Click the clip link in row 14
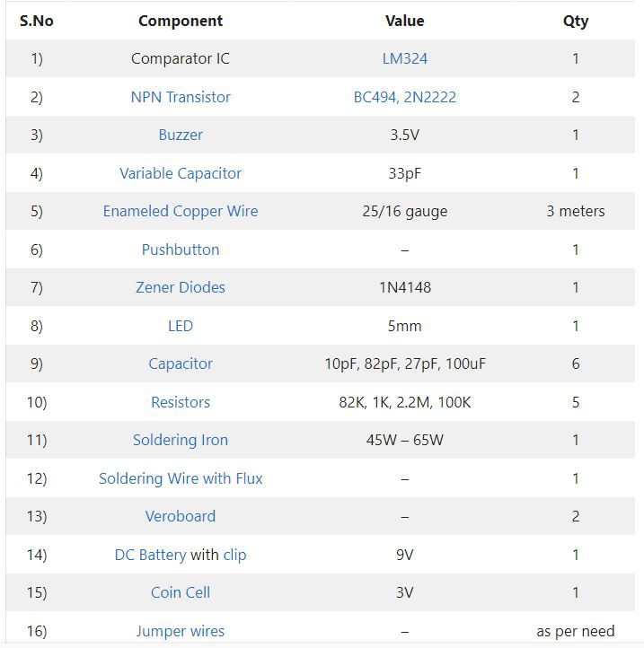 click(x=235, y=555)
